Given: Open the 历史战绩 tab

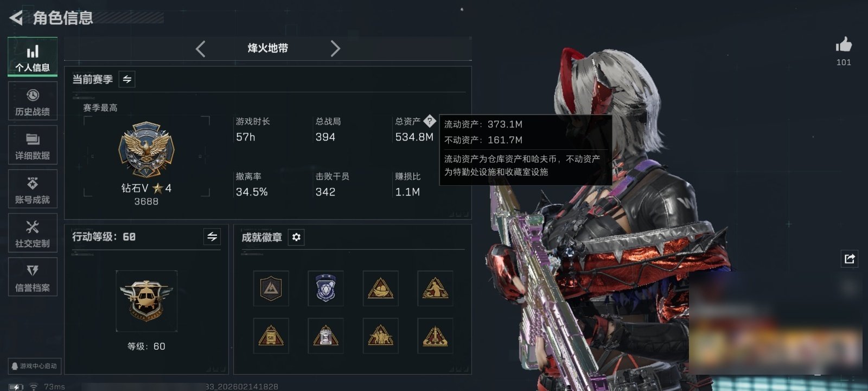Looking at the screenshot, I should tap(33, 101).
